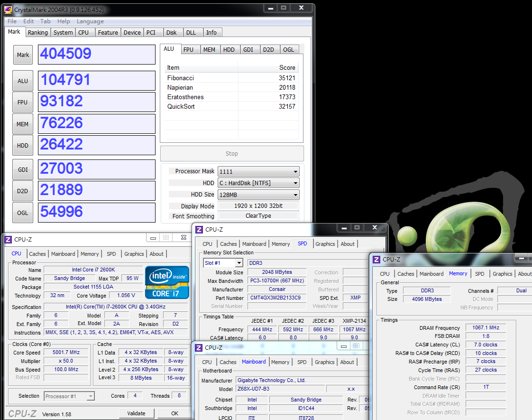Image resolution: width=532 pixels, height=420 pixels.
Task: Open the HDD drive dropdown
Action: [x=258, y=183]
